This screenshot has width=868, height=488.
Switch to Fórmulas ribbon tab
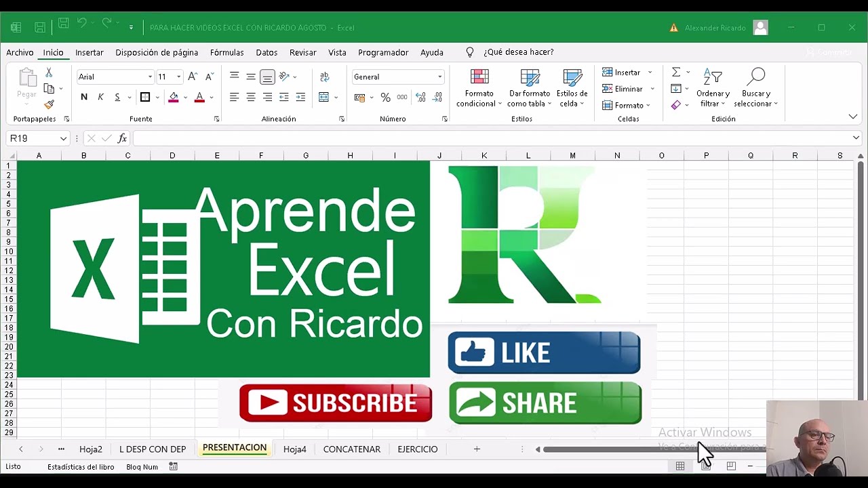coord(226,52)
